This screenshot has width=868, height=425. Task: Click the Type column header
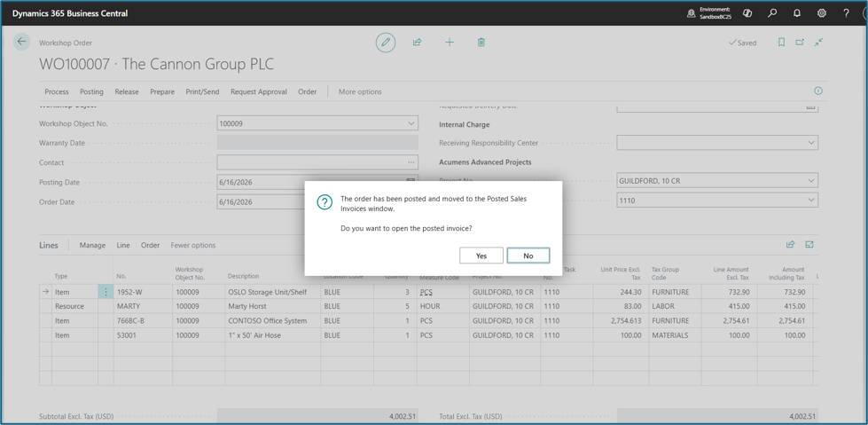pos(61,276)
